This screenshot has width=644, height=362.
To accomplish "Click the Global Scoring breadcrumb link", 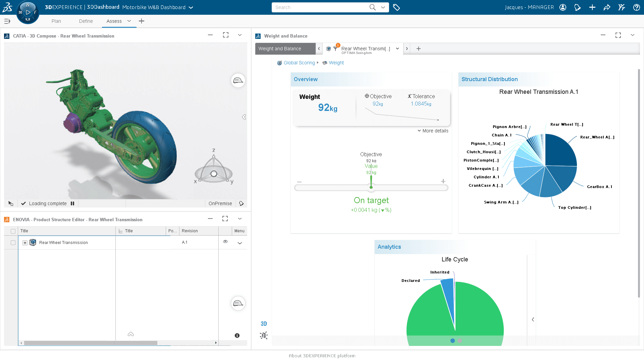I will coord(299,63).
